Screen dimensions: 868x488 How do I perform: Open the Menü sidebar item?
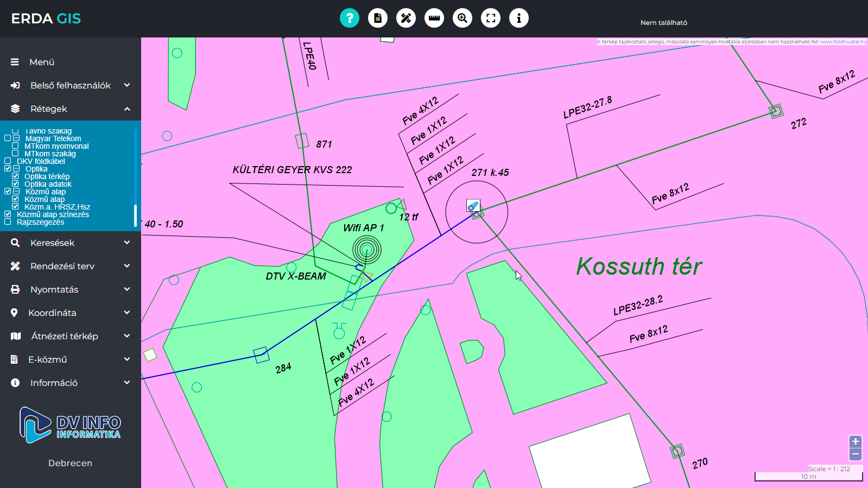[x=71, y=62]
